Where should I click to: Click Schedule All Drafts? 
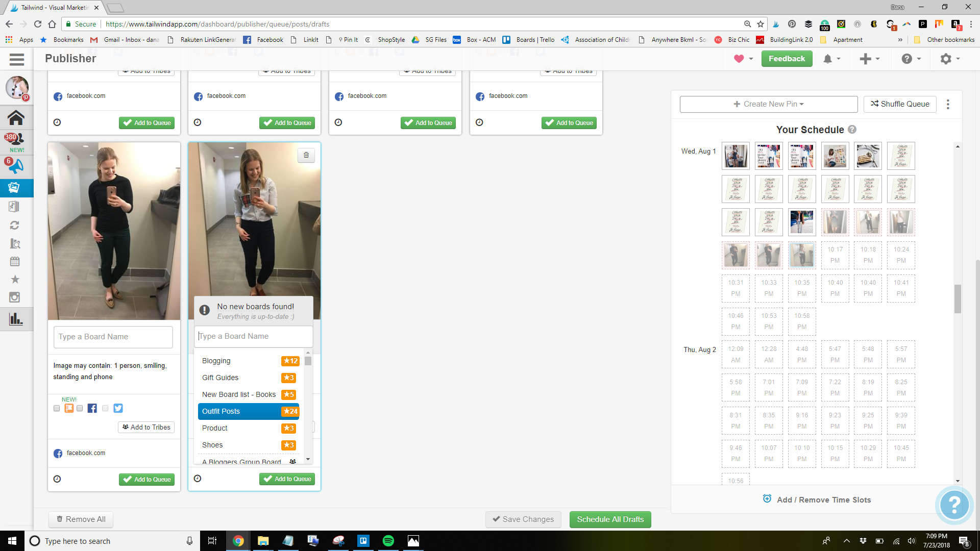point(610,519)
